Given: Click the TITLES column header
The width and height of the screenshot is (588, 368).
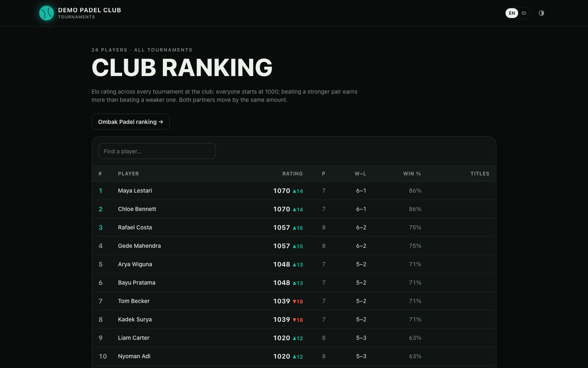Looking at the screenshot, I should click(x=480, y=174).
